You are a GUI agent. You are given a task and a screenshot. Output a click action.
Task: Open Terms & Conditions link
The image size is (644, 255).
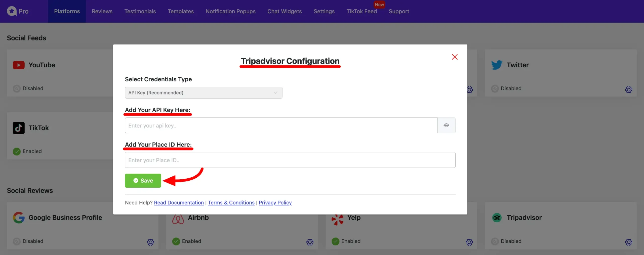pos(231,202)
